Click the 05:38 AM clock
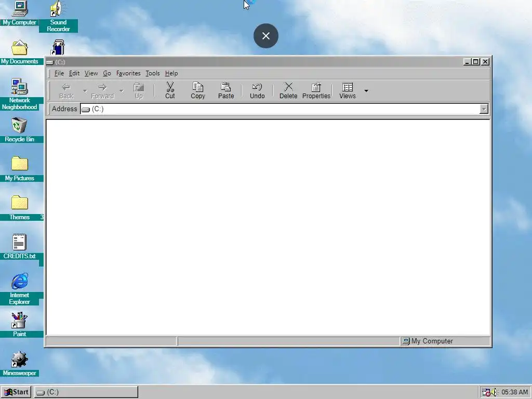The image size is (532, 399). point(514,392)
